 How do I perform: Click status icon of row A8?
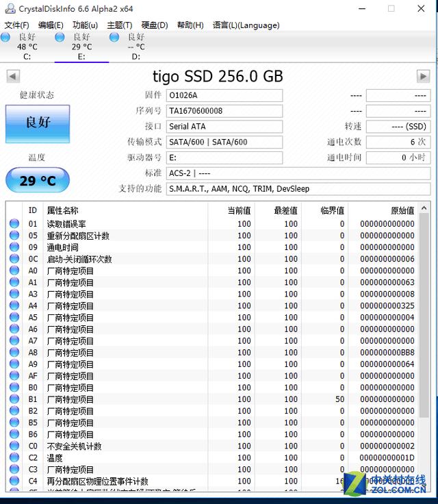click(14, 352)
